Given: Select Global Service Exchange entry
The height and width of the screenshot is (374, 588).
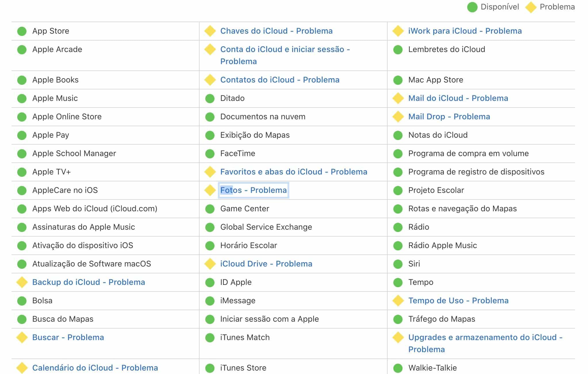Looking at the screenshot, I should [266, 227].
